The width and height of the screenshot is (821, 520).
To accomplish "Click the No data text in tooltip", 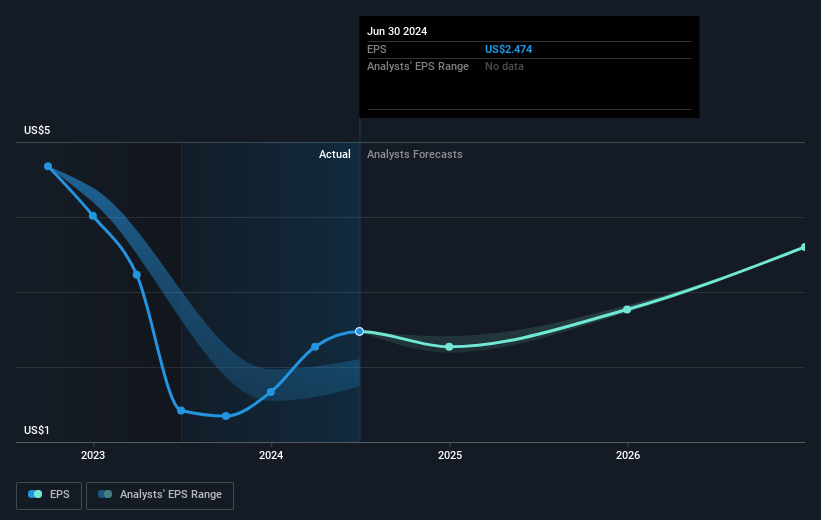I will (504, 67).
